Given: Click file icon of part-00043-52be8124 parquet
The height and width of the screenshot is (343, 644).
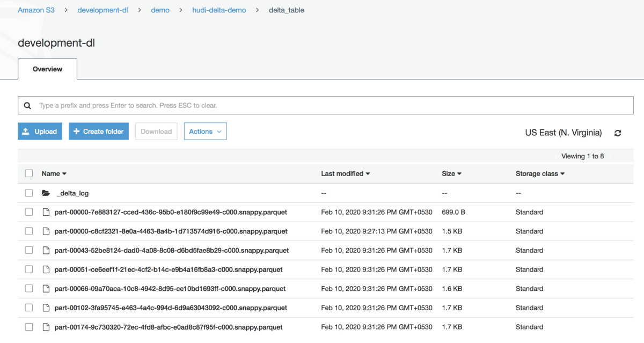Looking at the screenshot, I should 46,250.
